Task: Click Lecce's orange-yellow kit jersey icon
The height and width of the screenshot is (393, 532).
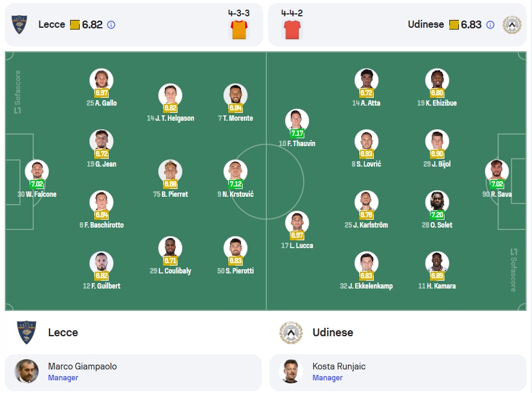Action: [x=239, y=30]
